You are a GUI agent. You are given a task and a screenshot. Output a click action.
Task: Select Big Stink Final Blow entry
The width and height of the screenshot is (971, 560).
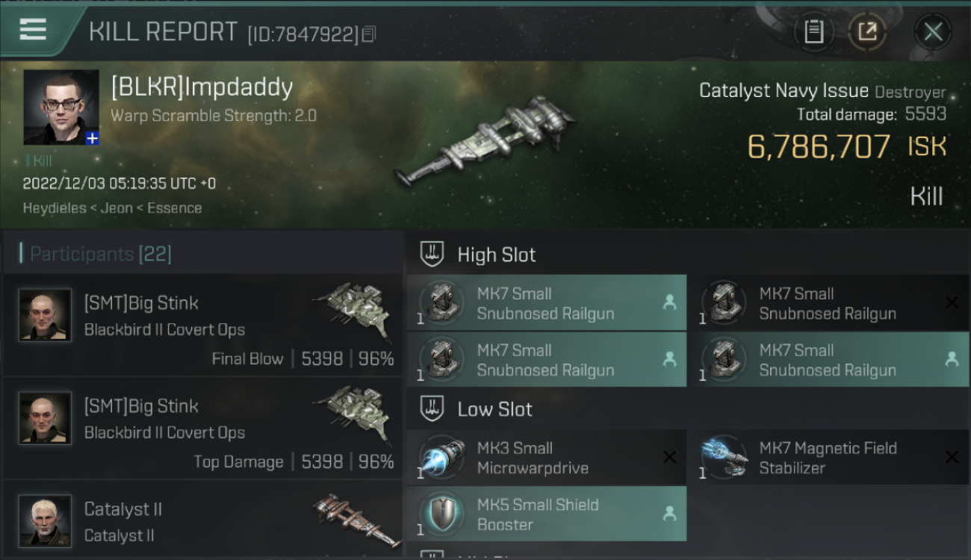[203, 325]
